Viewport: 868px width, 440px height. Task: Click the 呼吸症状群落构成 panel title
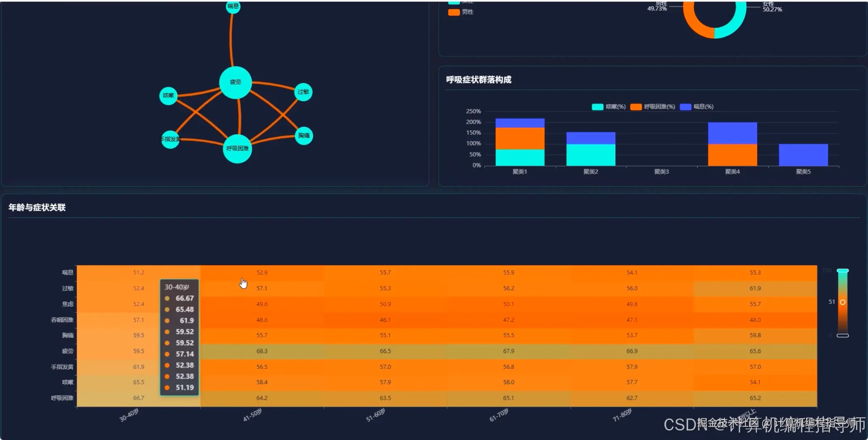tap(479, 80)
